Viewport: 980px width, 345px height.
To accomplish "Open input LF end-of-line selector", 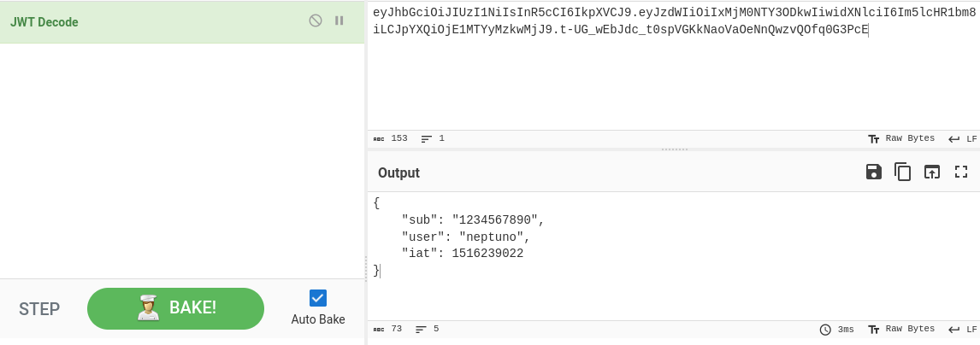I will pos(963,139).
